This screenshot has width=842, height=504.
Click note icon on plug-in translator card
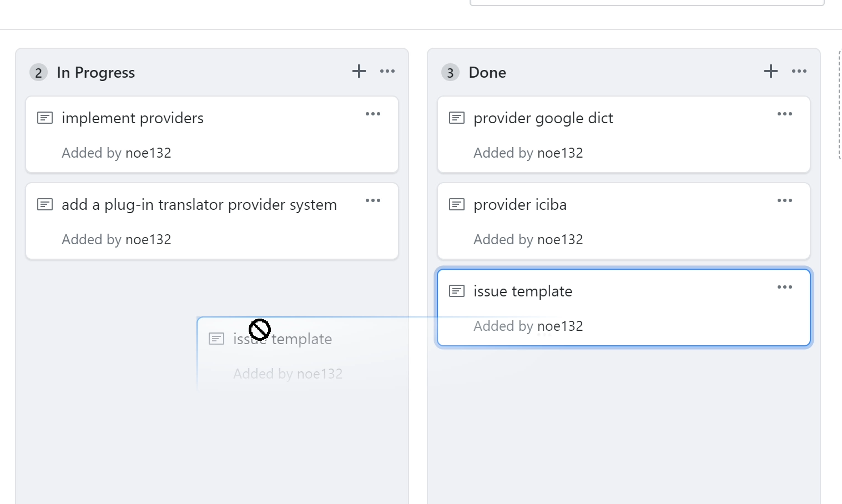click(45, 204)
